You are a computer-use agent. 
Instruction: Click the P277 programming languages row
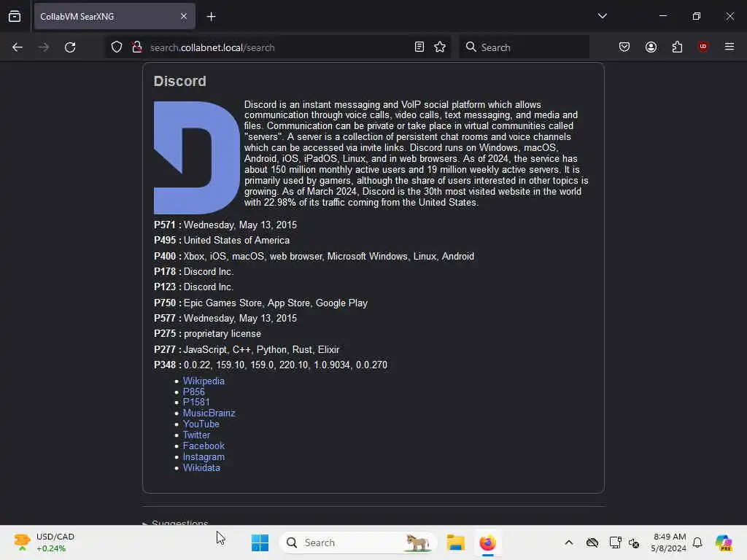(x=247, y=349)
